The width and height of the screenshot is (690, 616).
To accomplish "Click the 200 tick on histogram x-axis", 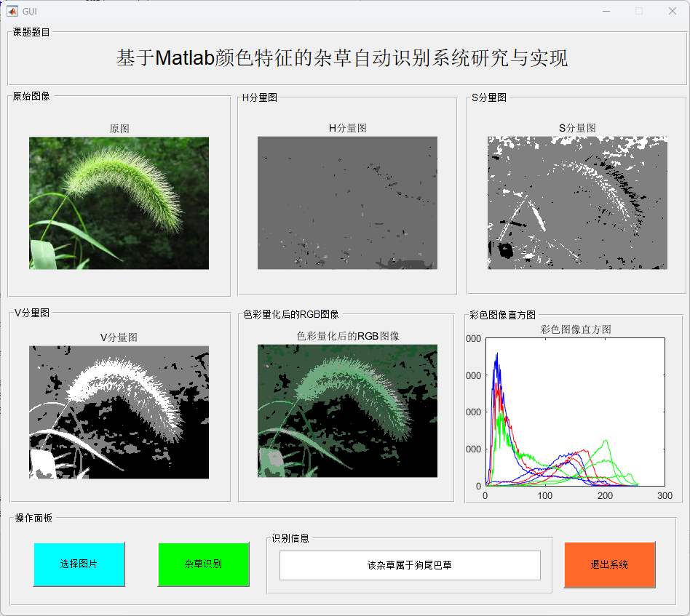I will (x=605, y=496).
